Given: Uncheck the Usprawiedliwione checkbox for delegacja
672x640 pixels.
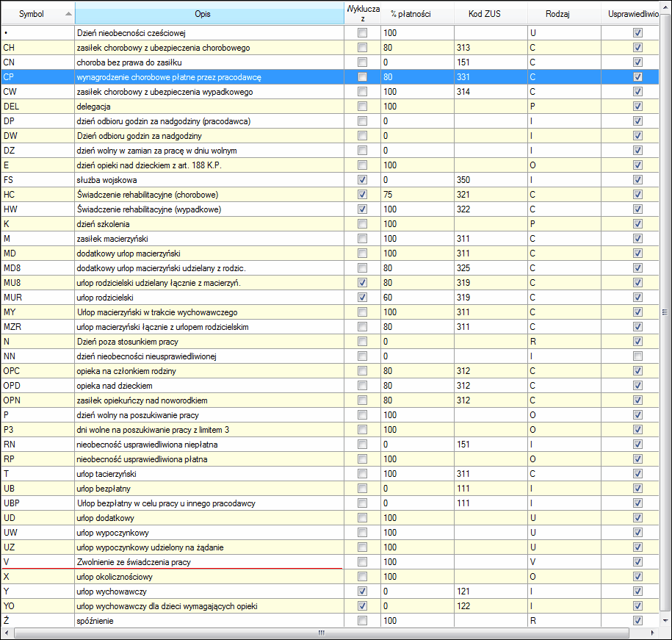Looking at the screenshot, I should coord(637,107).
